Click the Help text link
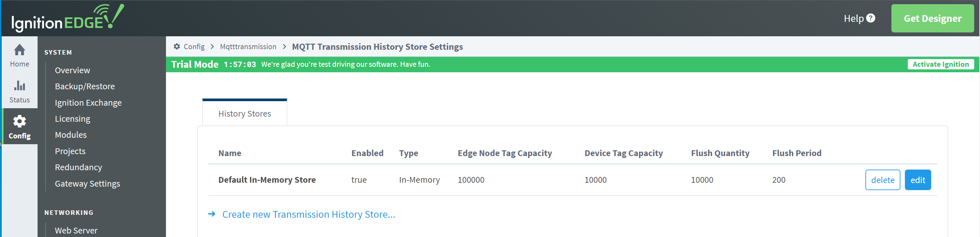This screenshot has width=980, height=237. (854, 18)
